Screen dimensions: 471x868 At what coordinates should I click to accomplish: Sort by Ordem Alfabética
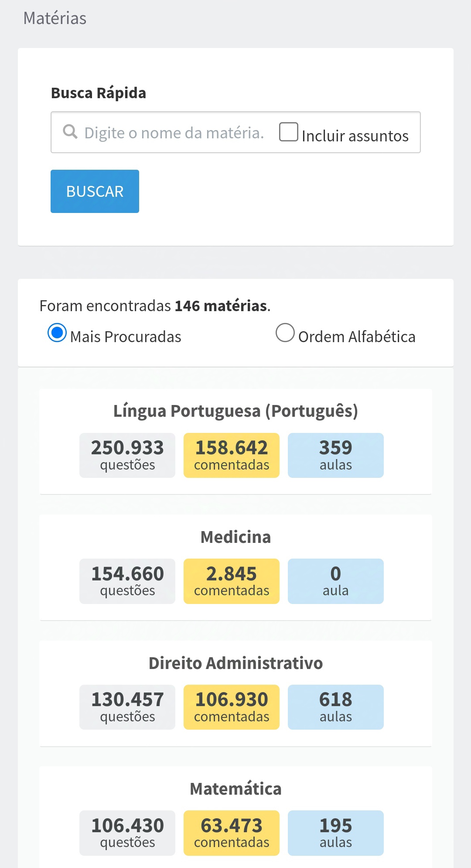click(285, 333)
